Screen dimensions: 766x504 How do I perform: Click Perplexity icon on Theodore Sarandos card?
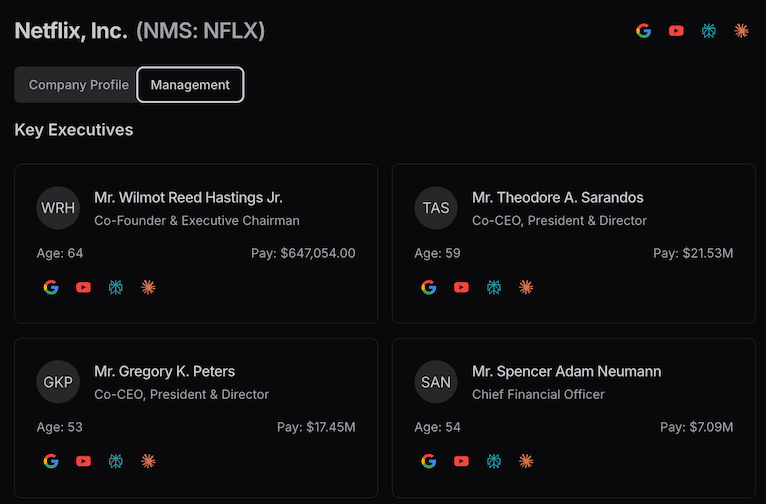coord(493,287)
